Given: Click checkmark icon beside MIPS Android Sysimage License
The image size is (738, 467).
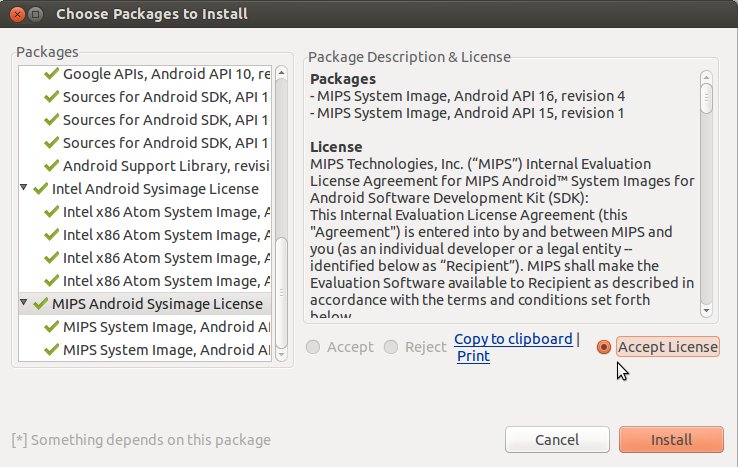Looking at the screenshot, I should pos(41,304).
